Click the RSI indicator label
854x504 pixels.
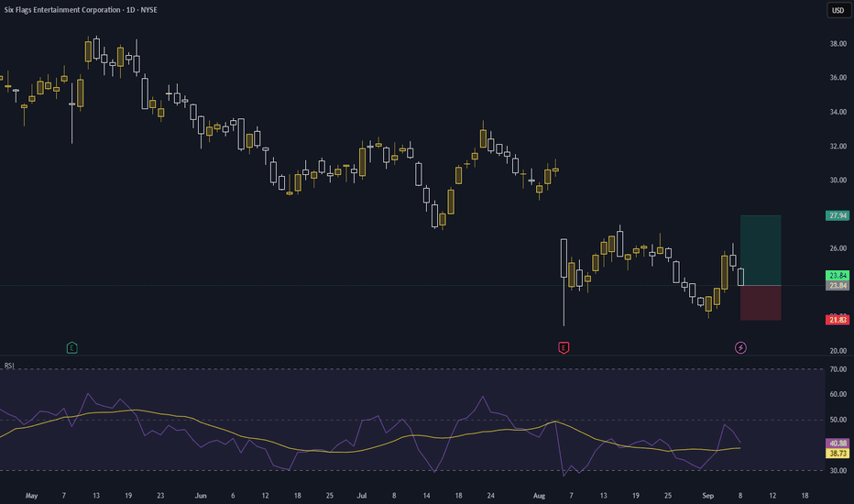pyautogui.click(x=9, y=366)
